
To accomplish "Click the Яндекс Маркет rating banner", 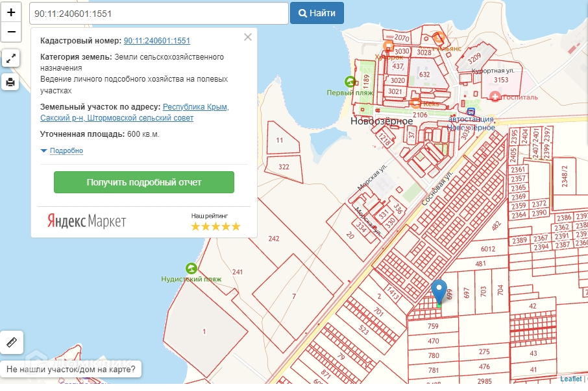I will point(143,221).
